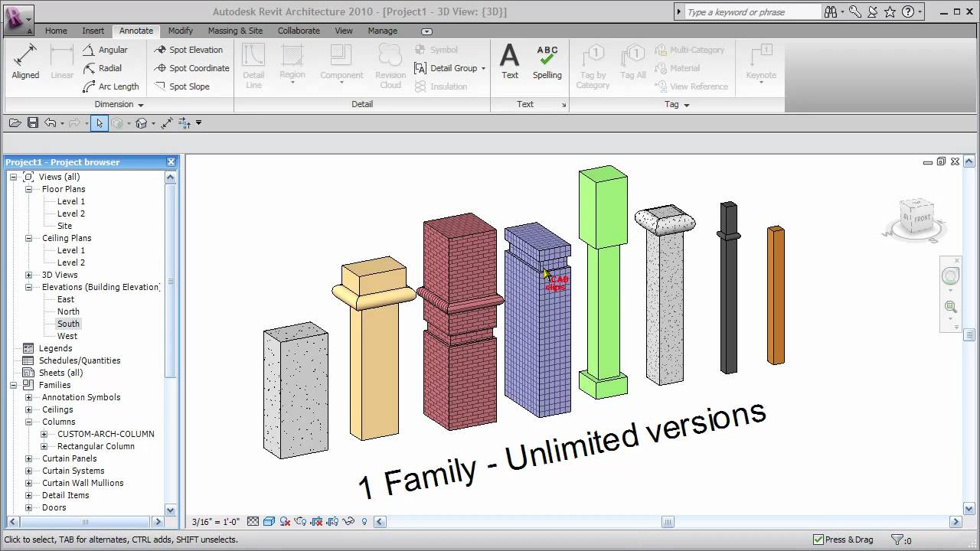Switch to the Massing & Site ribbon tab
This screenshot has width=980, height=551.
tap(235, 31)
